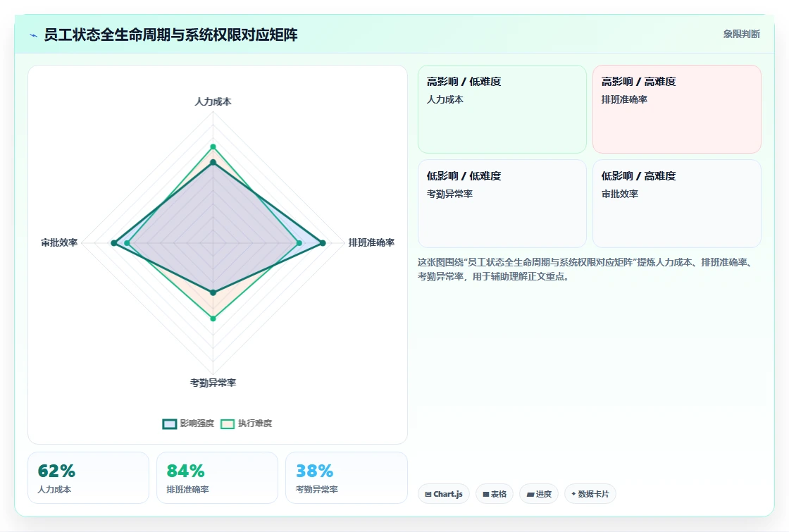Click the 表格 tag
789x532 pixels.
coord(494,494)
